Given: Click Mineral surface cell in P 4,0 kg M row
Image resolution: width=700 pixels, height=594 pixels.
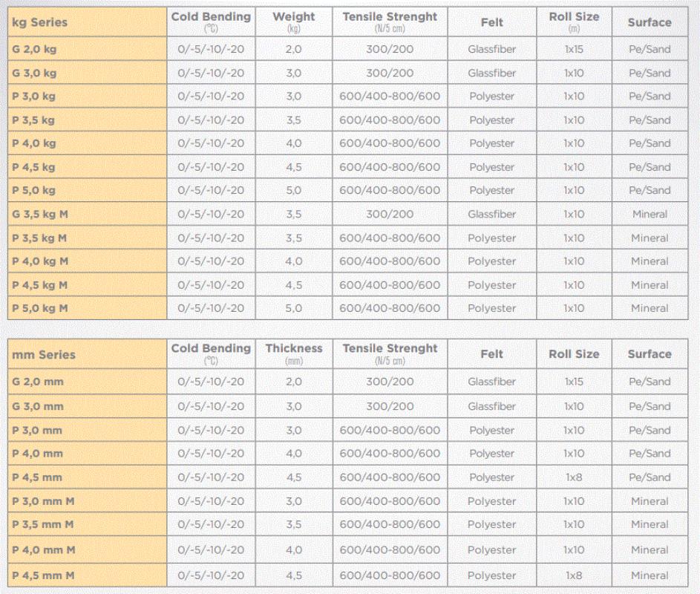Looking at the screenshot, I should pos(650,261).
